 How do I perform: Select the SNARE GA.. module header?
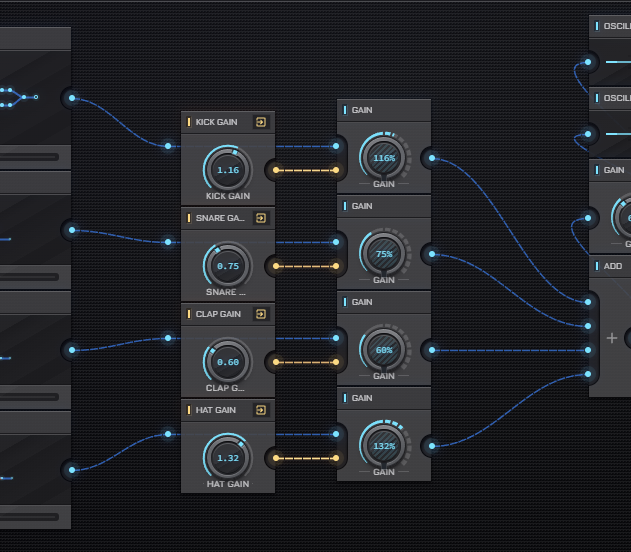228,218
